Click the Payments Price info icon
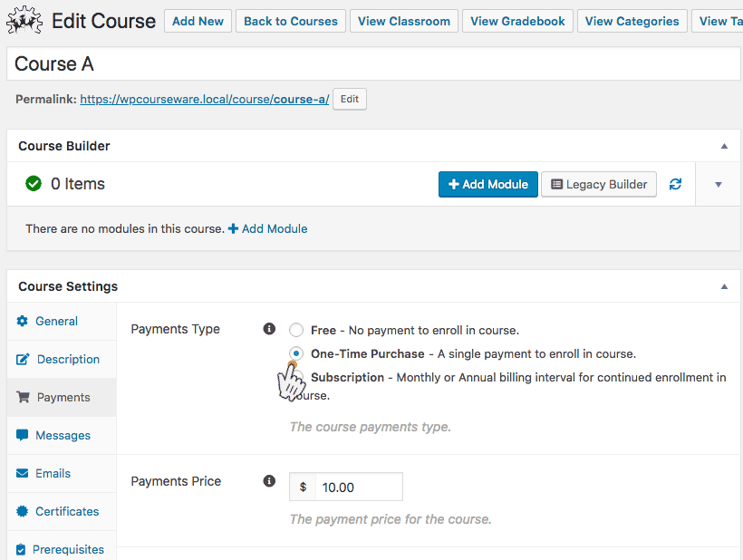743x560 pixels. coord(269,481)
